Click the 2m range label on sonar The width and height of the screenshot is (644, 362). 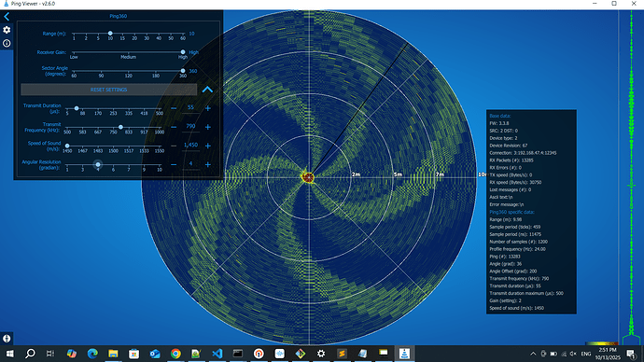356,174
